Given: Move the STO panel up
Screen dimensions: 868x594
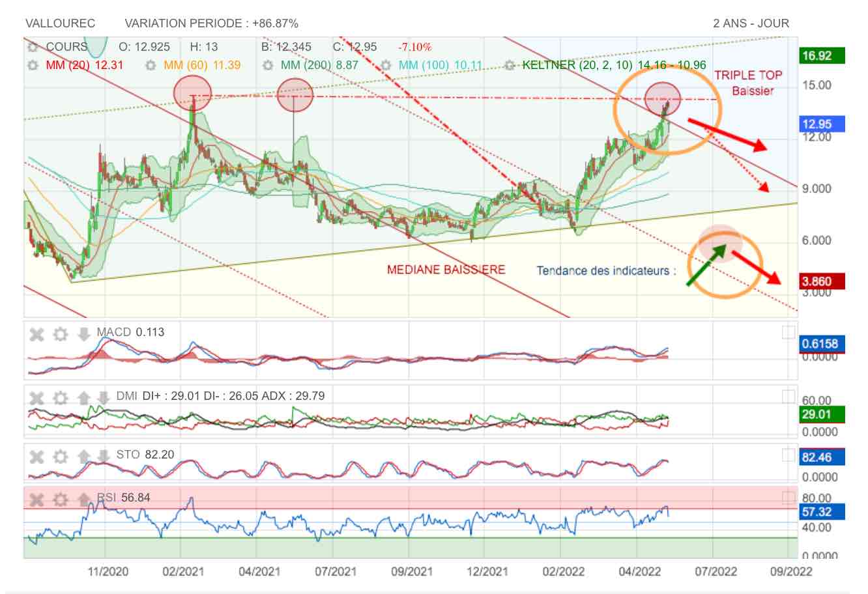Looking at the screenshot, I should [x=83, y=456].
